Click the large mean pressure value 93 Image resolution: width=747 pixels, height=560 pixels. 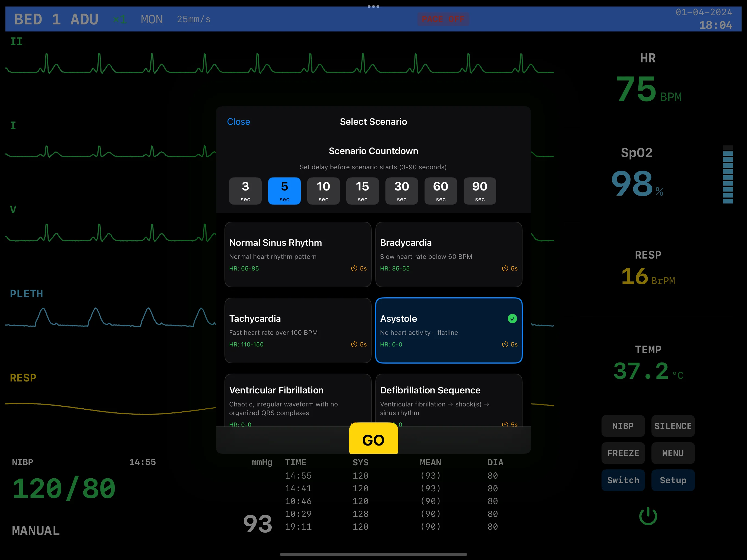pyautogui.click(x=258, y=524)
